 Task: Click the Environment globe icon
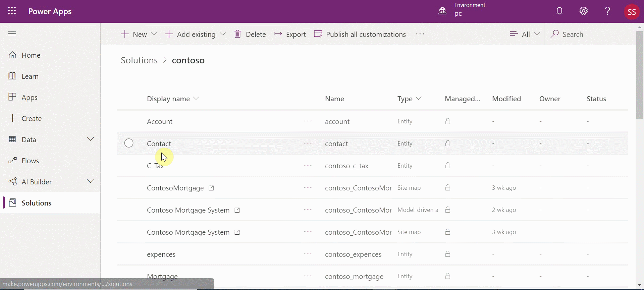tap(442, 11)
